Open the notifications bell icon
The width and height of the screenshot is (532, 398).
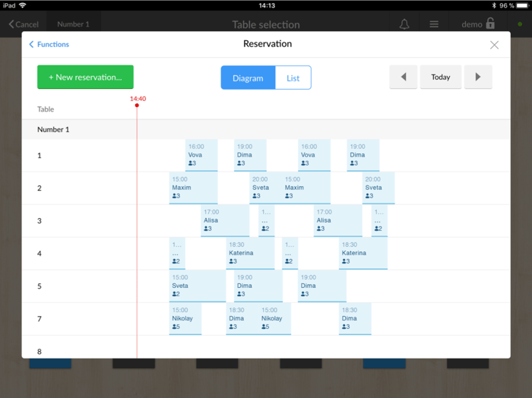point(404,24)
